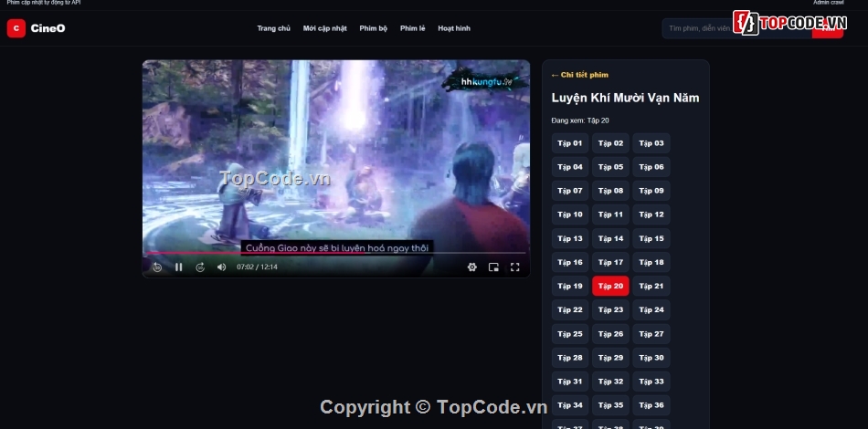Seek on the video progress bar
The width and height of the screenshot is (868, 429).
tap(335, 253)
